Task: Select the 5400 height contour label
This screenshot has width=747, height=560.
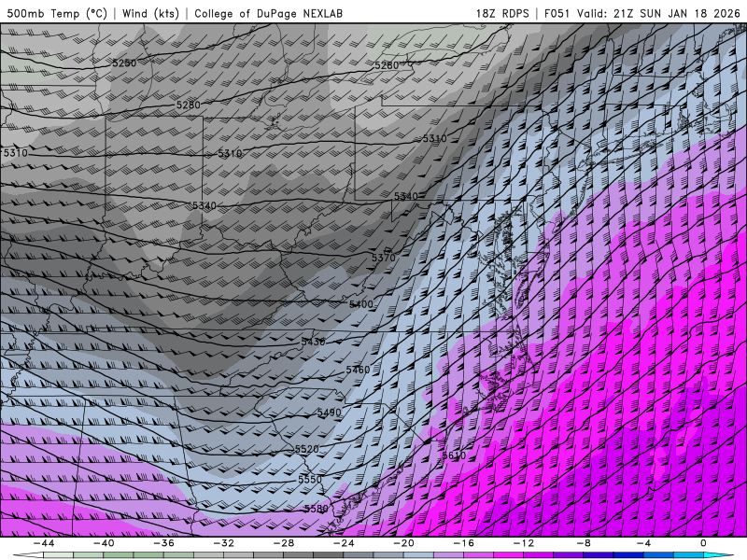Action: (x=361, y=304)
